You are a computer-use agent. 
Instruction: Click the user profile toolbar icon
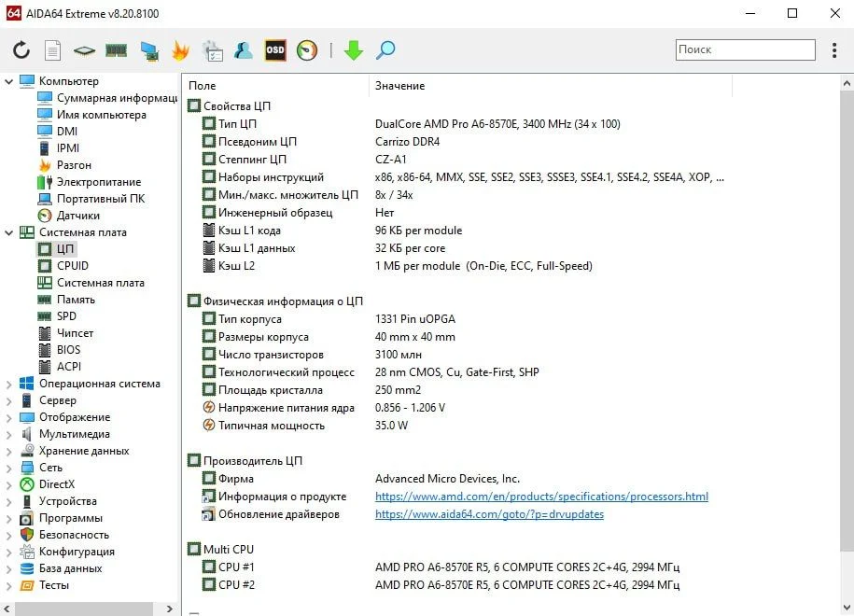[x=244, y=50]
